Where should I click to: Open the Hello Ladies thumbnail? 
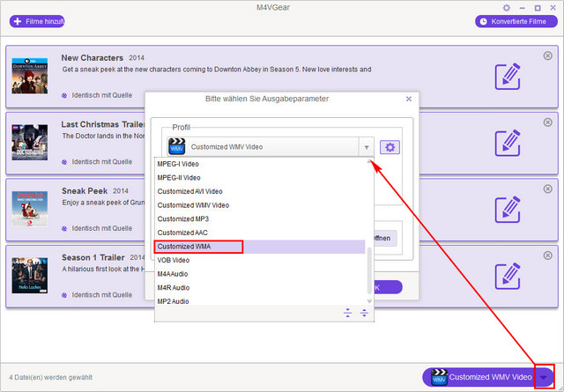pyautogui.click(x=29, y=276)
